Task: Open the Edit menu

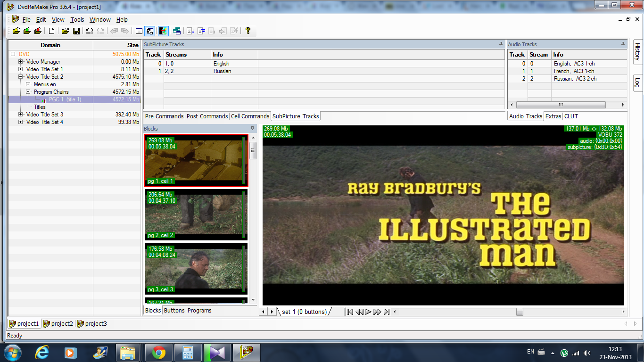Action: (x=41, y=19)
